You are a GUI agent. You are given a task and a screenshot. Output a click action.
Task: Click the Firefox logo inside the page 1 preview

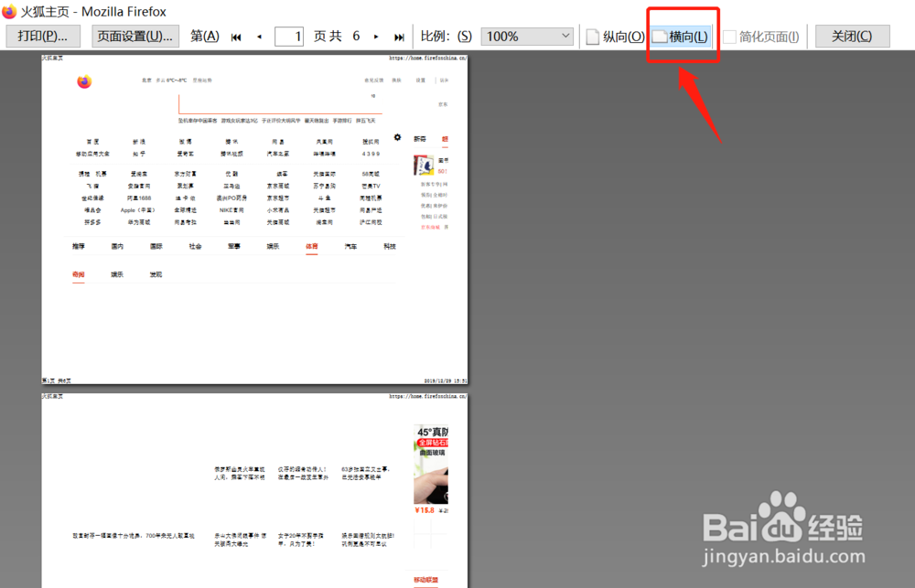(84, 81)
